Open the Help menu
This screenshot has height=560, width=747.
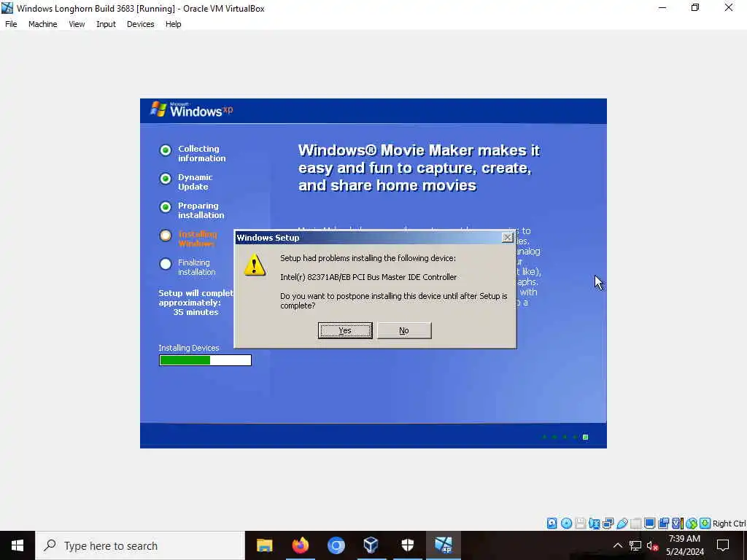pyautogui.click(x=174, y=24)
